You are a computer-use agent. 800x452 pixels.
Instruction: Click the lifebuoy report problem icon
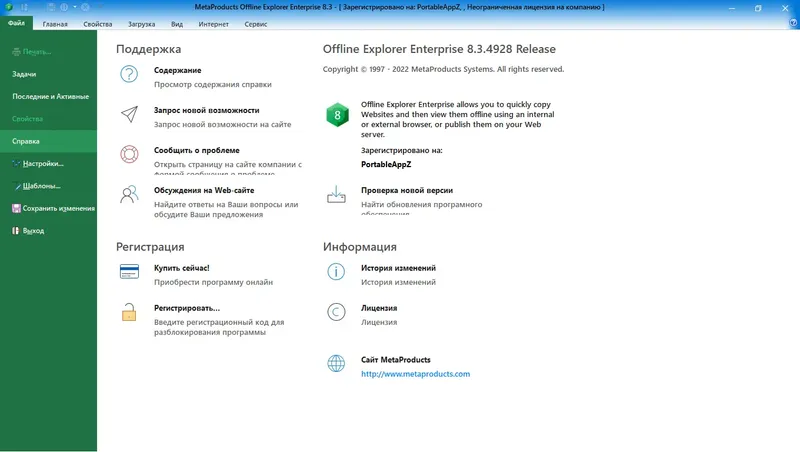pyautogui.click(x=129, y=154)
